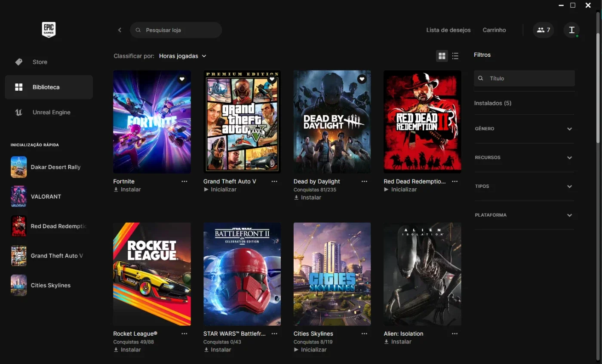Click Conquistas 8/119 under Cities Skylines
Screen dimensions: 602x364
click(313, 342)
